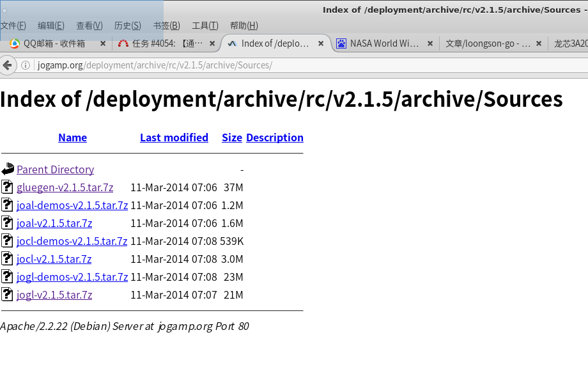
Task: Sort listing by Last modified column
Action: pos(174,137)
